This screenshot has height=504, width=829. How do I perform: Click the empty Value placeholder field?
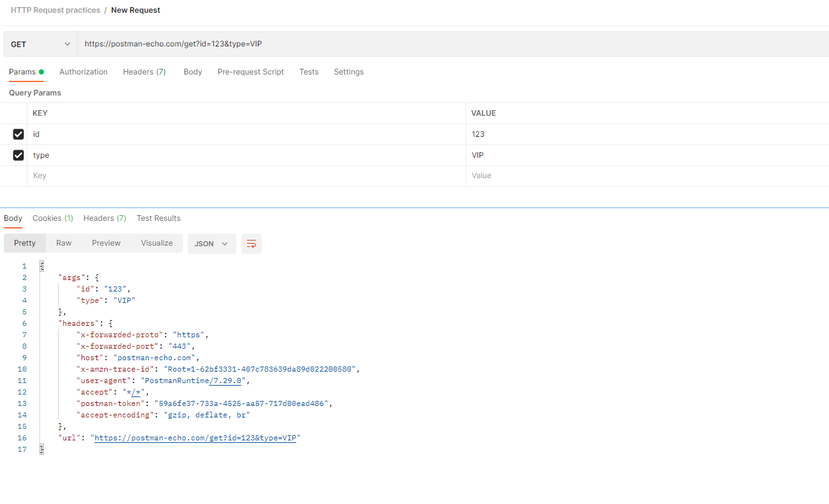(x=647, y=176)
